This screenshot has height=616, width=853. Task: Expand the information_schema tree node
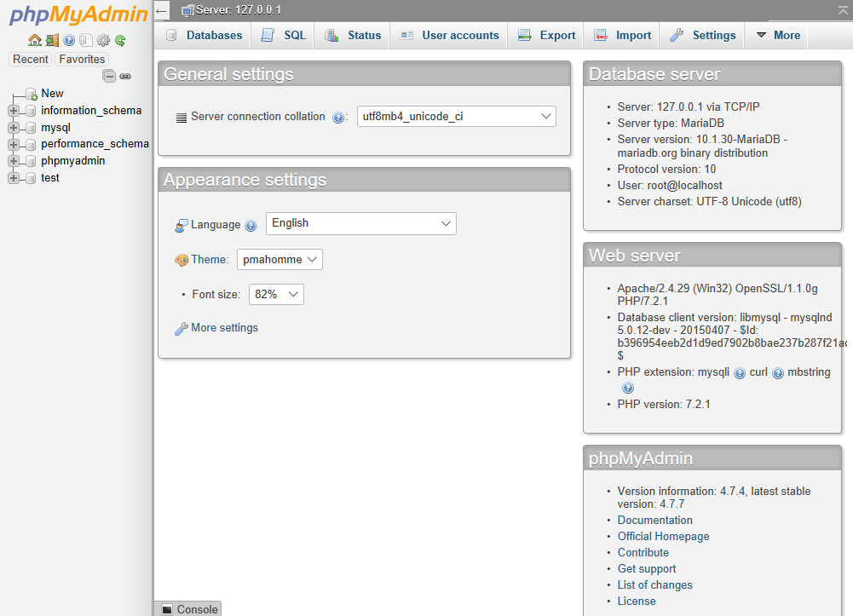click(x=14, y=111)
